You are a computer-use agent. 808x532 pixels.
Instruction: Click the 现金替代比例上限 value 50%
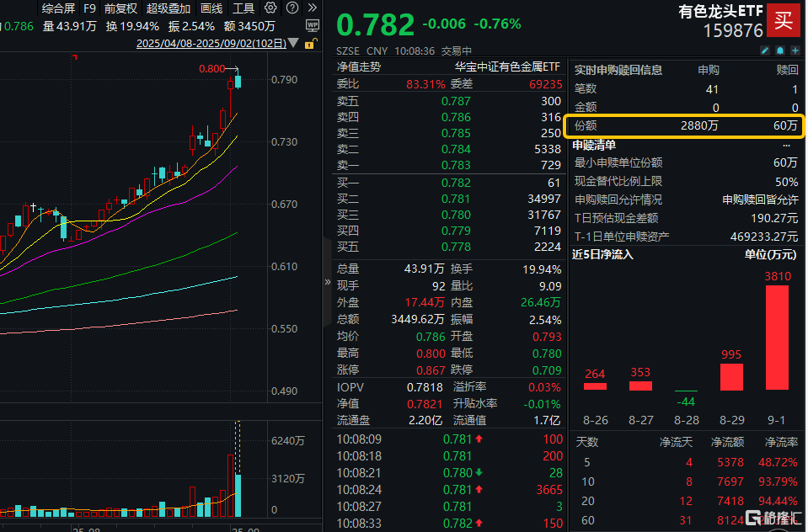[x=787, y=182]
